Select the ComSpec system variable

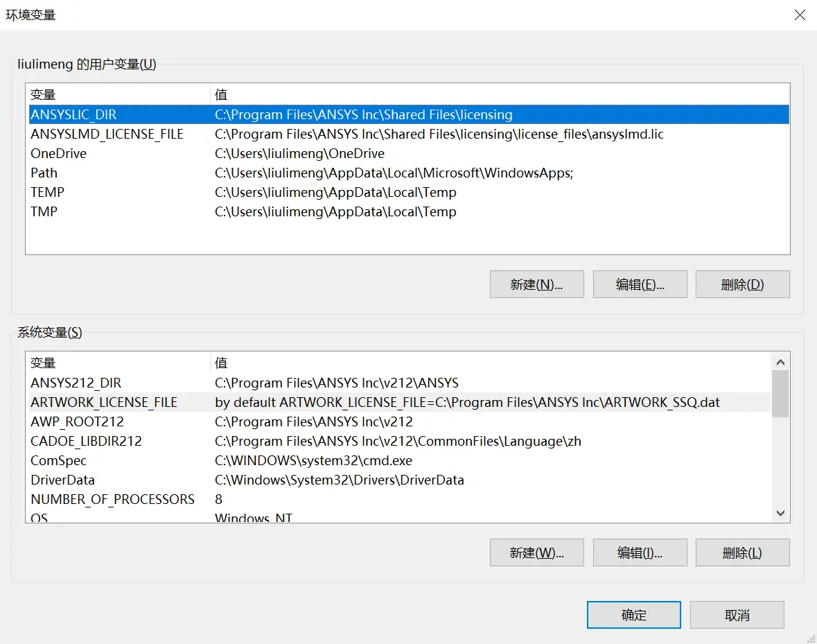tap(400, 460)
